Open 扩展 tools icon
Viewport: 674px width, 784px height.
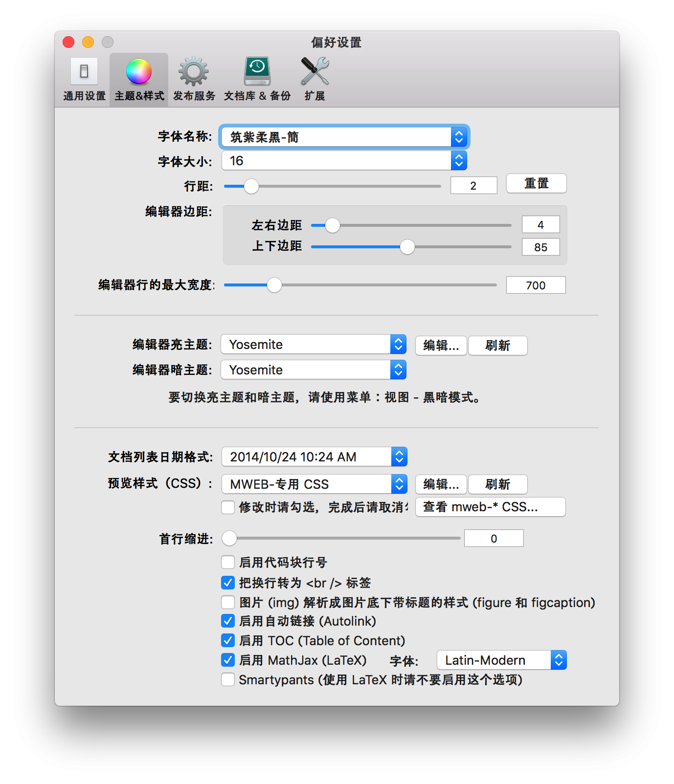(315, 71)
